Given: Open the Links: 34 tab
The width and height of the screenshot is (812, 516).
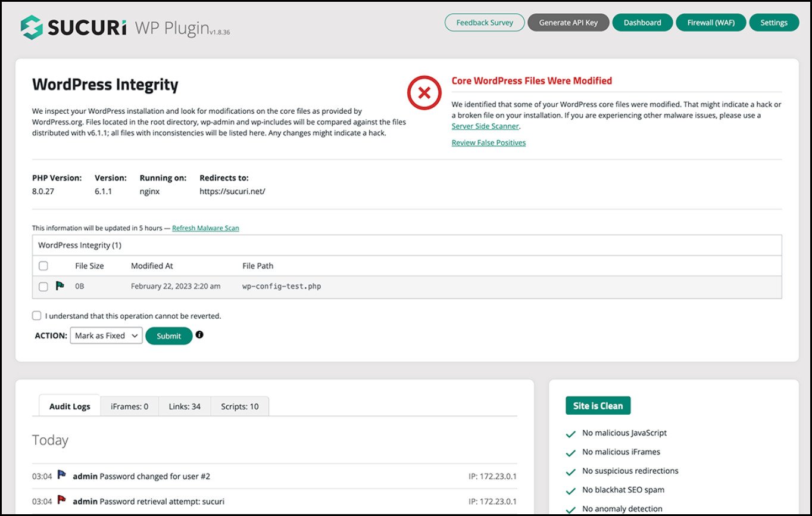Looking at the screenshot, I should point(185,406).
